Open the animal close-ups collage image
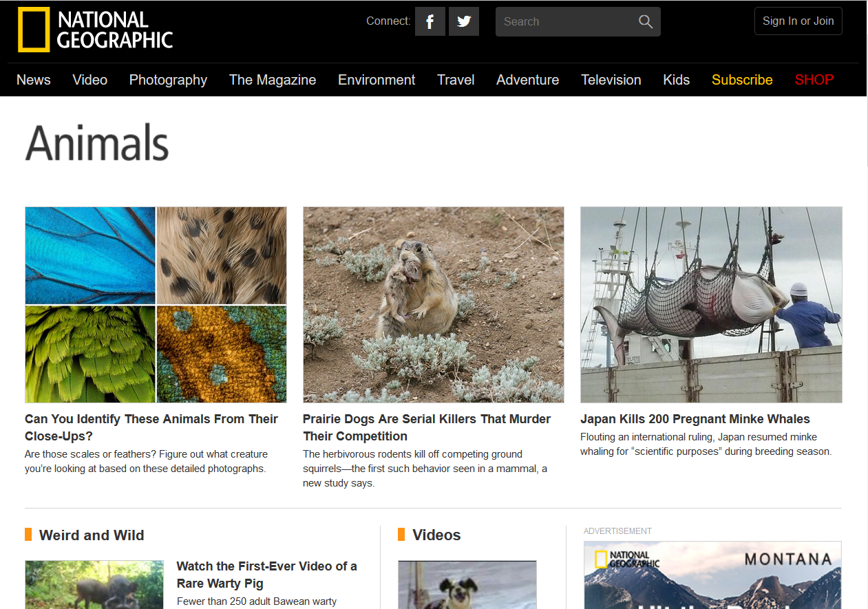 (156, 305)
